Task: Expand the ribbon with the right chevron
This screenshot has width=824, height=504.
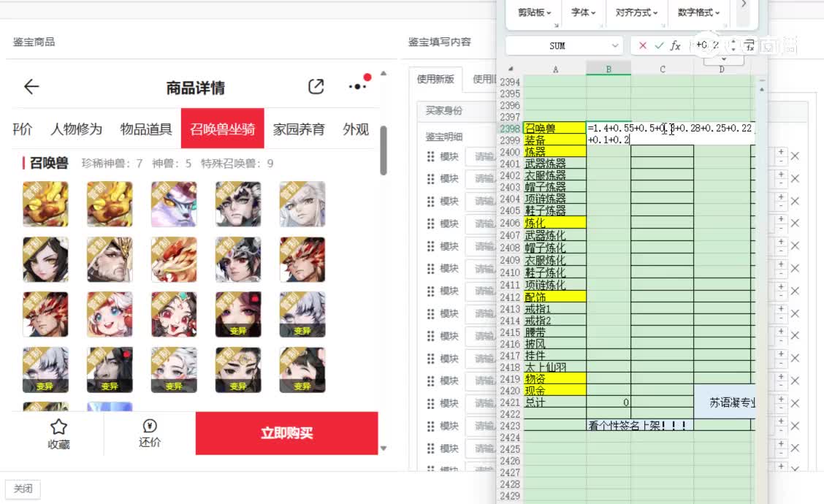Action: tap(743, 4)
